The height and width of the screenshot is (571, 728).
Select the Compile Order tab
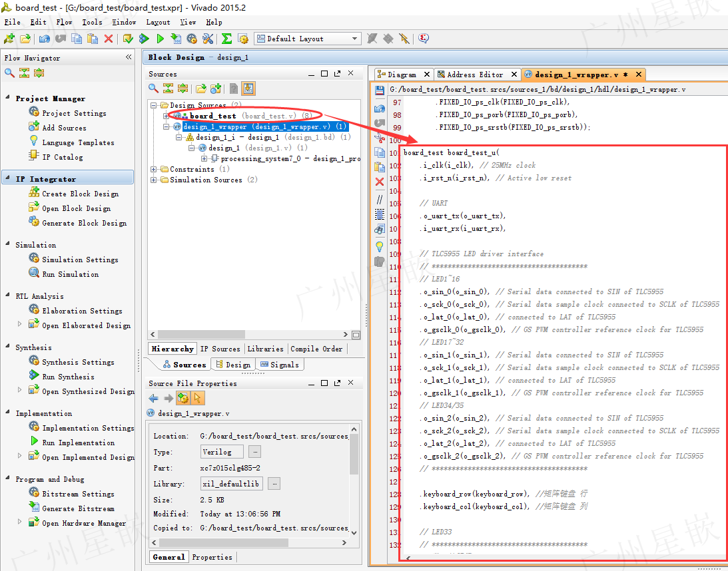(316, 349)
